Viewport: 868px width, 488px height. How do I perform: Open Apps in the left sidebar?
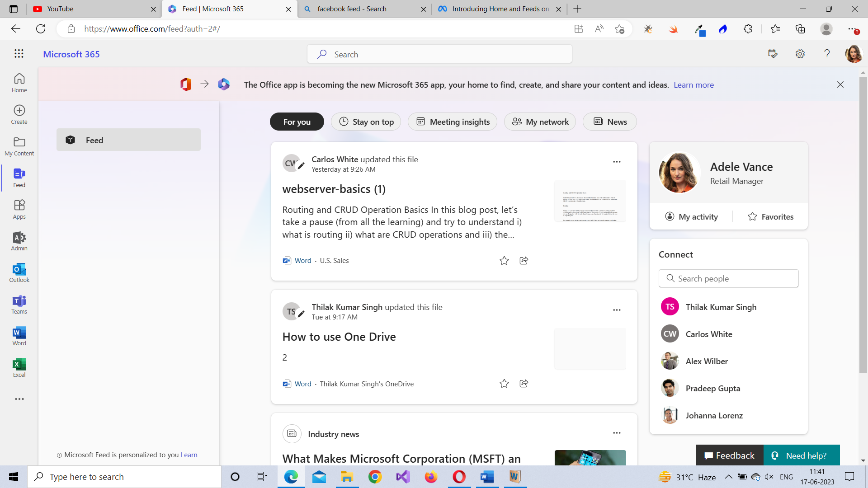click(19, 209)
